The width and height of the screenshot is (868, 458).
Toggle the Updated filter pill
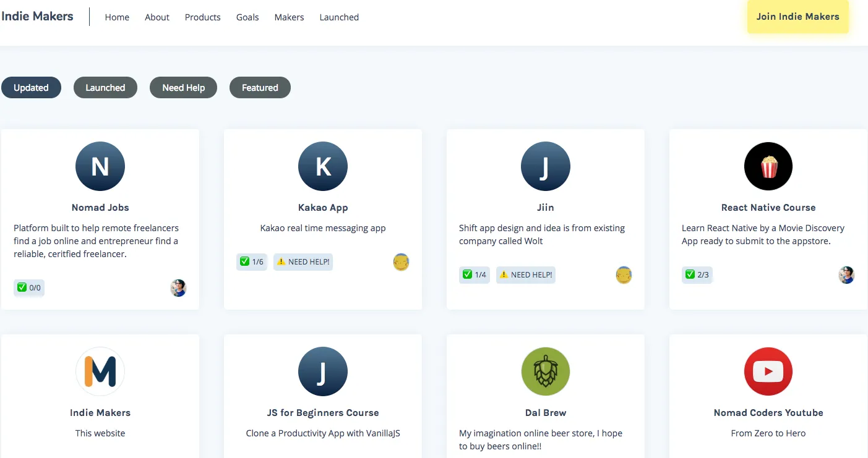(x=31, y=88)
